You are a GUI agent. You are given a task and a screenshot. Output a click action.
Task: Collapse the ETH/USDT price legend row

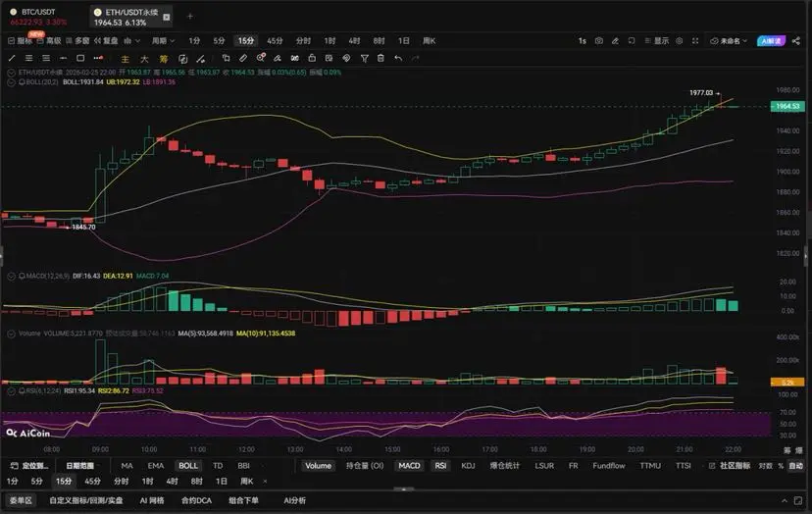pyautogui.click(x=11, y=73)
